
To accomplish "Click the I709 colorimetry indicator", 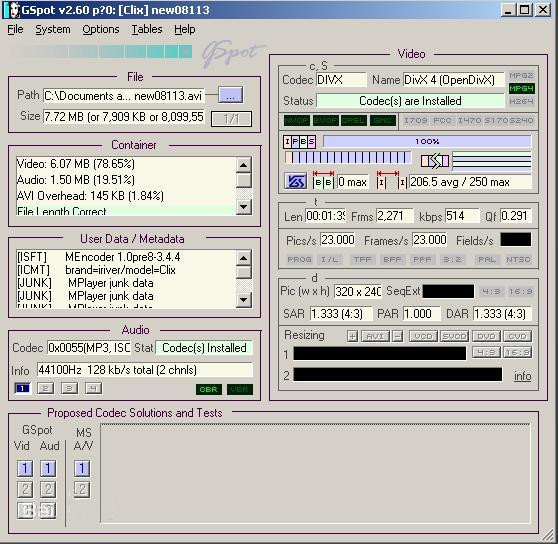I will tap(415, 121).
